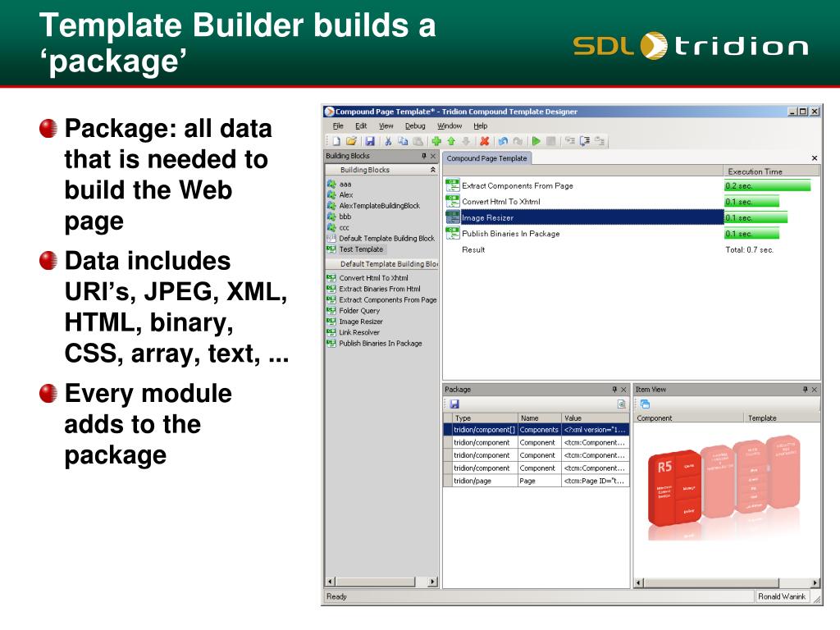Click the Value column header in Package
Screen dimensions: 840x630
tap(595, 418)
